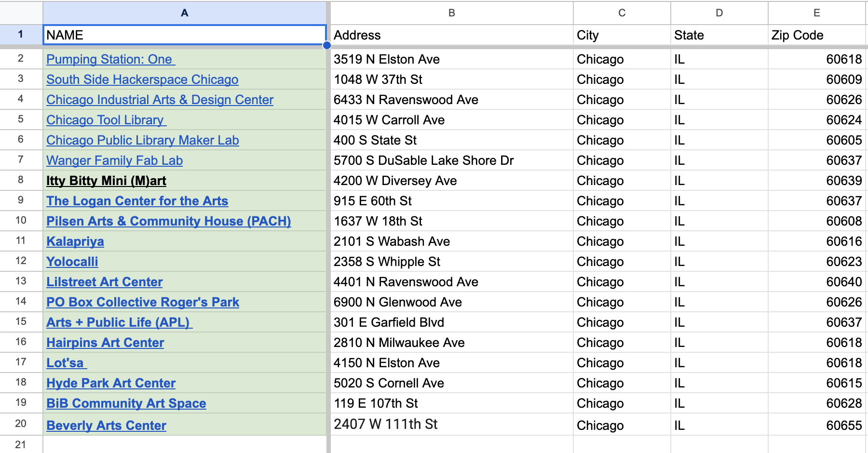Viewport: 868px width, 453px height.
Task: Select address 5700 S DuSable Lake Shore Dr
Action: [452, 160]
